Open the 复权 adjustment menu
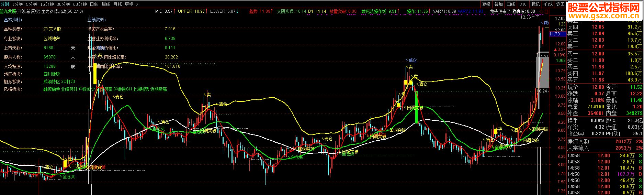 coord(486,4)
